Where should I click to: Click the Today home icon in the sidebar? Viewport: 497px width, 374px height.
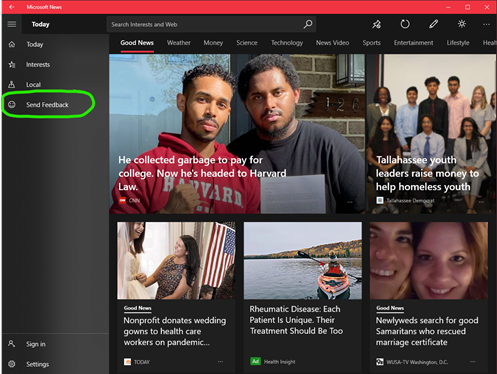(12, 44)
